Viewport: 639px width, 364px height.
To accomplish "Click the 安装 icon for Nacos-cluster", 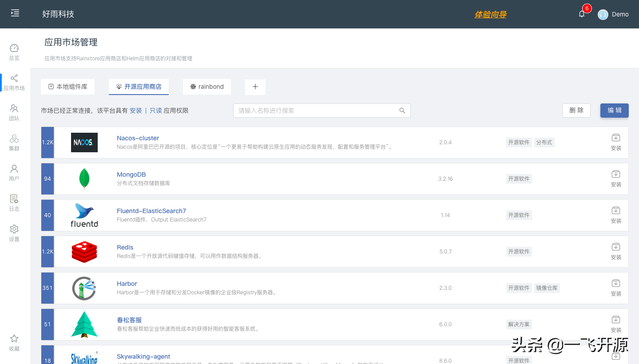I will [616, 138].
